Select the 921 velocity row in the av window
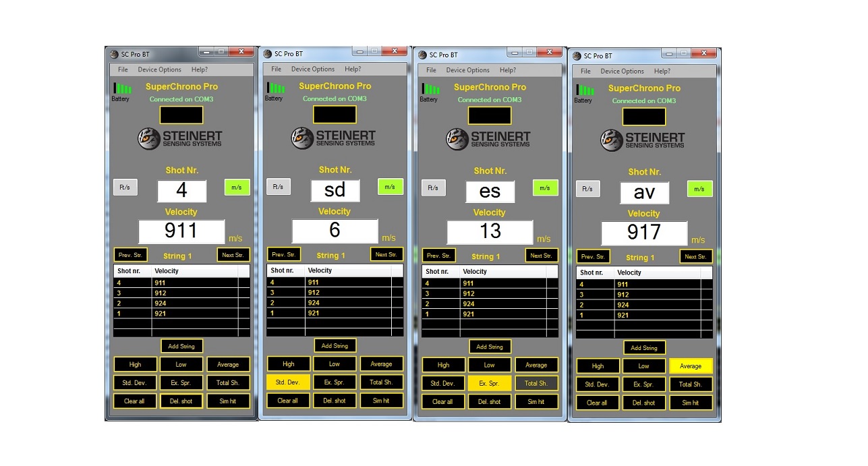Viewport: 868px width, 466px height. tap(644, 315)
